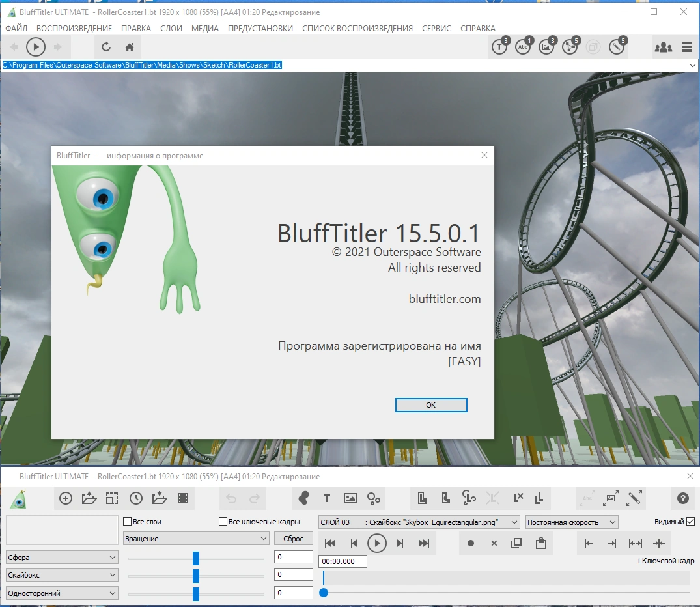Click OK in the about dialog
700x607 pixels.
point(431,405)
